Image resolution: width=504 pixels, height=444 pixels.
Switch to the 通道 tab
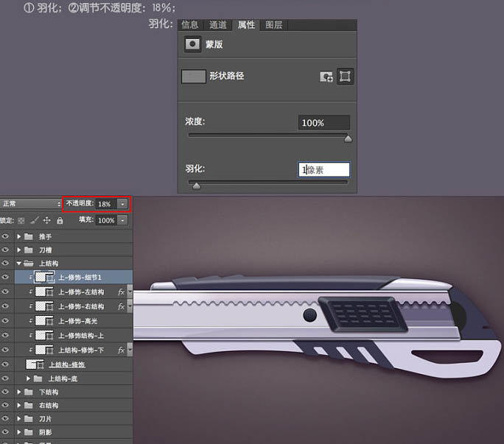218,25
